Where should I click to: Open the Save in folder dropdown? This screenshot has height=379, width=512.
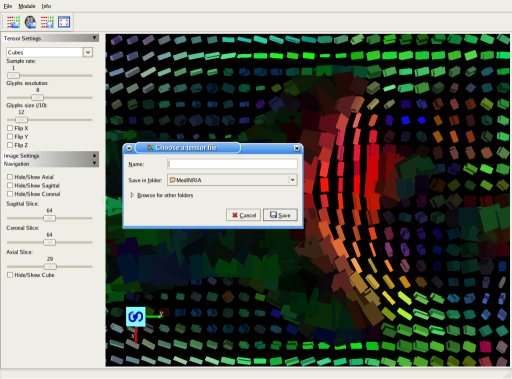pyautogui.click(x=292, y=180)
